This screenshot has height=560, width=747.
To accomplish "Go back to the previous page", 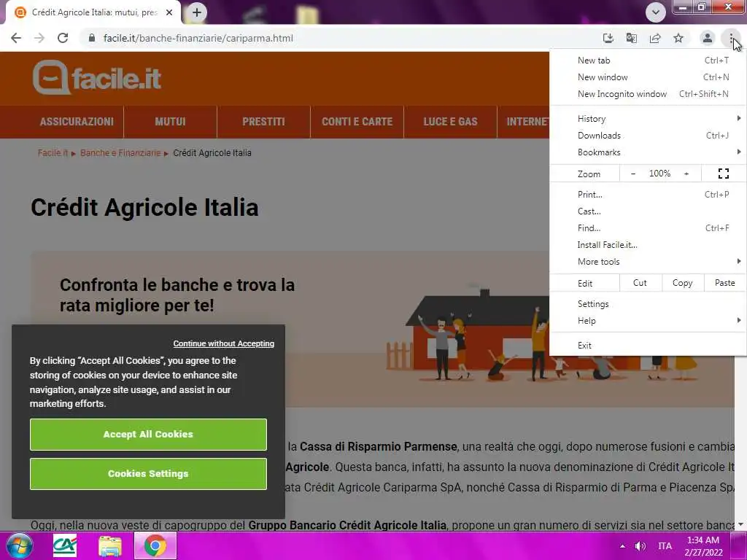I will 16,38.
